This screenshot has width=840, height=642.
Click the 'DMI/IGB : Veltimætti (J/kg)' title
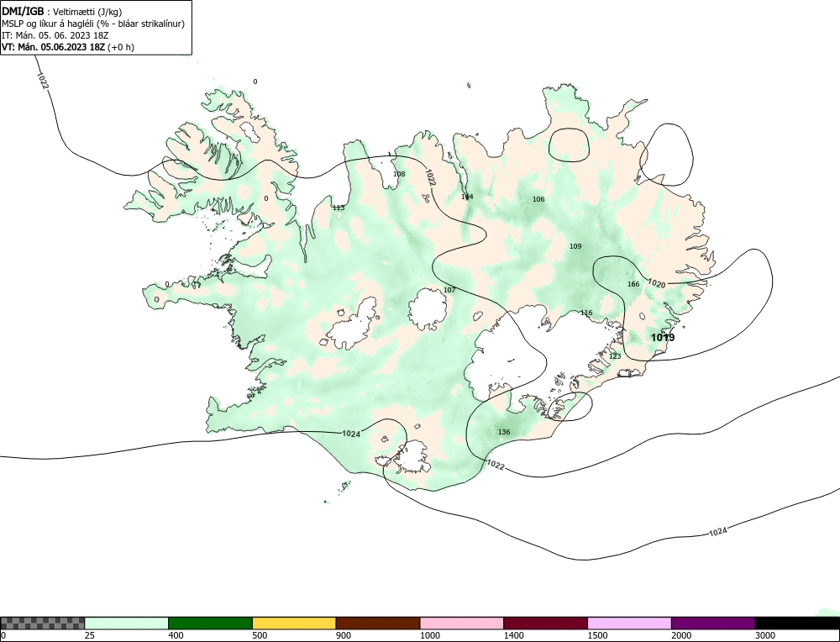pos(62,11)
